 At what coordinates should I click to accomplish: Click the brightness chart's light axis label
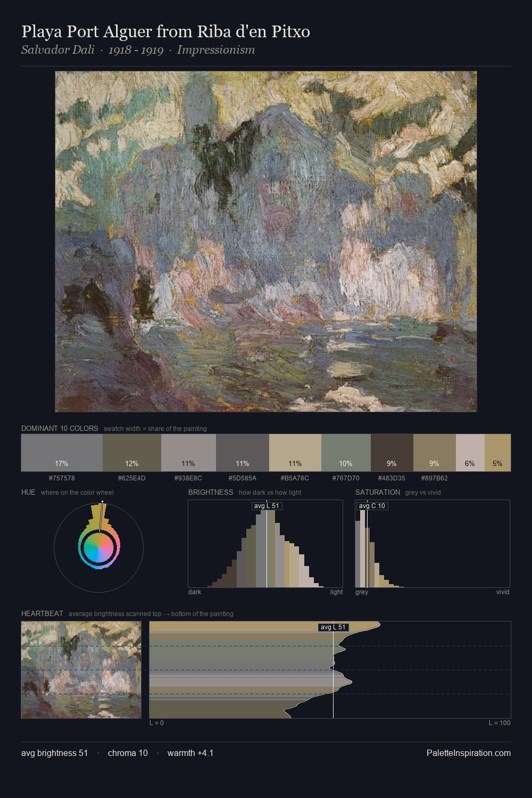[337, 592]
